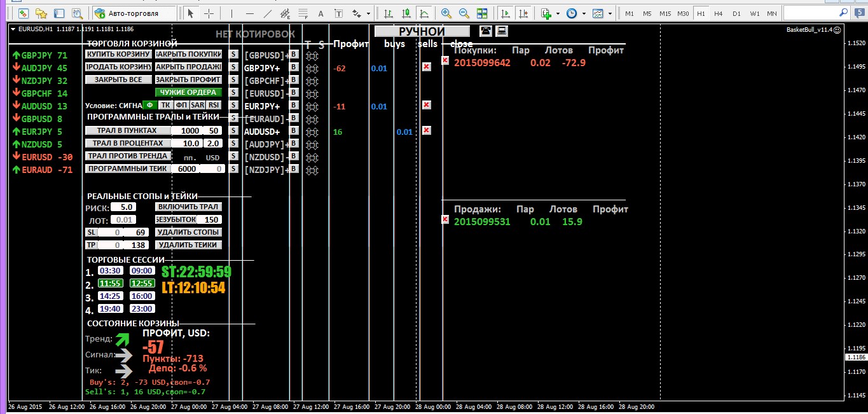
Task: Switch to the H4 timeframe
Action: (718, 13)
